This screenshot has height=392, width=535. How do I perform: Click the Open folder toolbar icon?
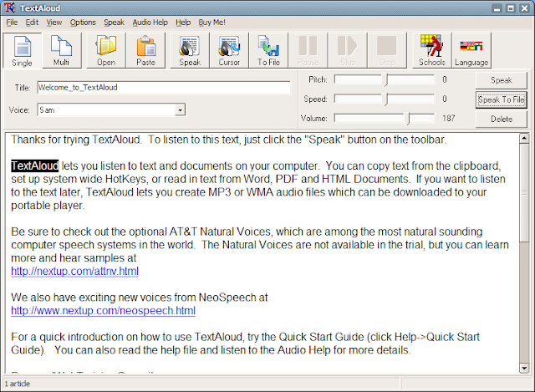pyautogui.click(x=106, y=50)
